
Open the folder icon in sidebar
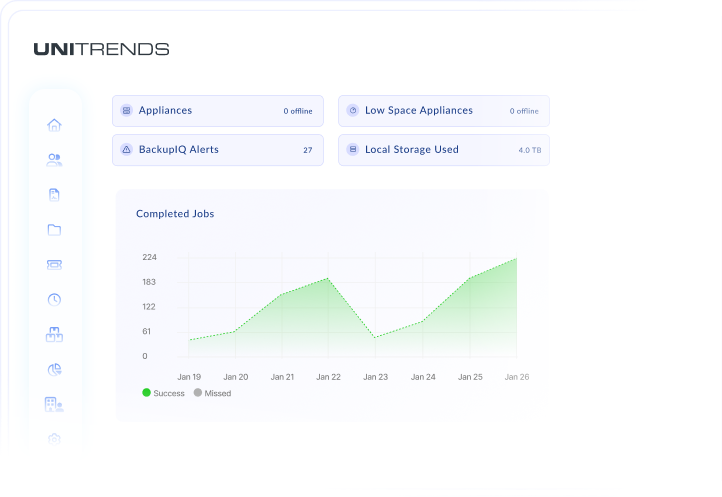coord(54,230)
